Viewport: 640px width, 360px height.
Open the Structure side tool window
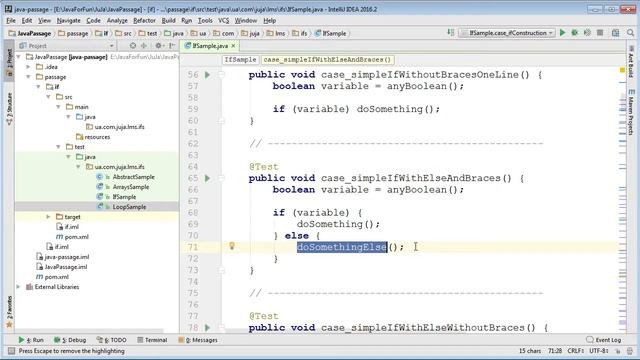(x=9, y=109)
